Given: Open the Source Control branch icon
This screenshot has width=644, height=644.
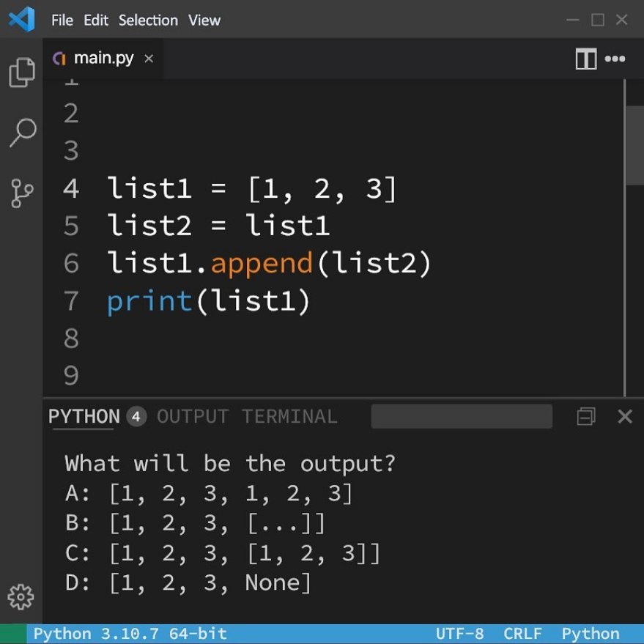Looking at the screenshot, I should [22, 193].
